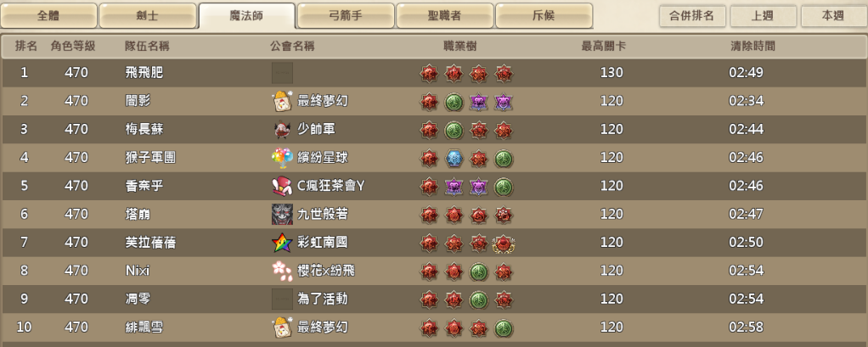Switch to the 劍士 tab
This screenshot has width=868, height=347.
tap(148, 15)
